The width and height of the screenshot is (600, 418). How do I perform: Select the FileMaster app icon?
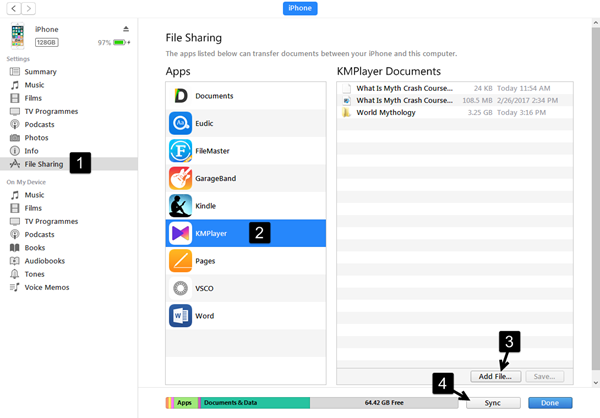180,151
